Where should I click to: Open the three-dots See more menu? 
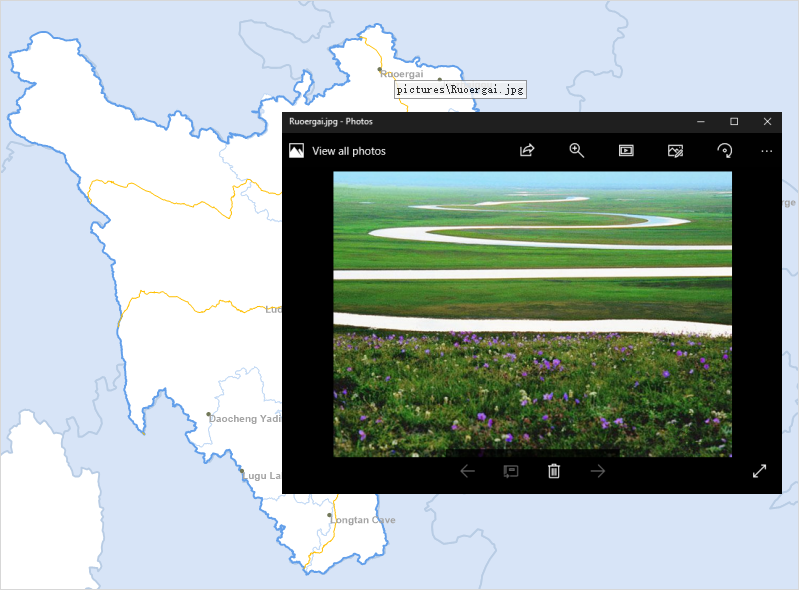click(767, 151)
